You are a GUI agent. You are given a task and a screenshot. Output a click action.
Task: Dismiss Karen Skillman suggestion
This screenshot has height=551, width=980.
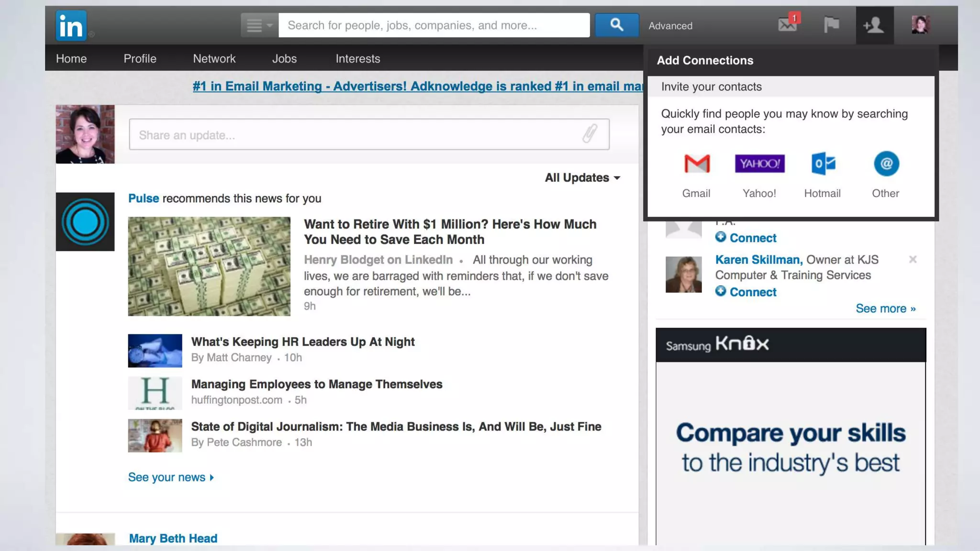coord(913,259)
